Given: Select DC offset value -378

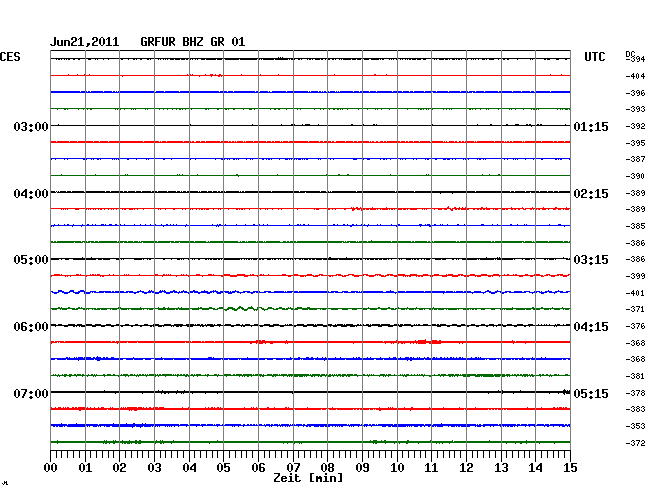Looking at the screenshot, I should pyautogui.click(x=635, y=393).
